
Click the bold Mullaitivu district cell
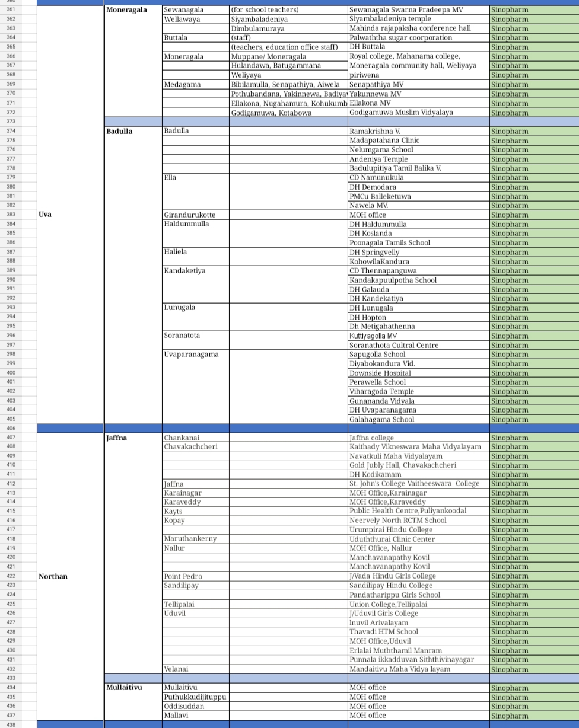[x=133, y=701]
